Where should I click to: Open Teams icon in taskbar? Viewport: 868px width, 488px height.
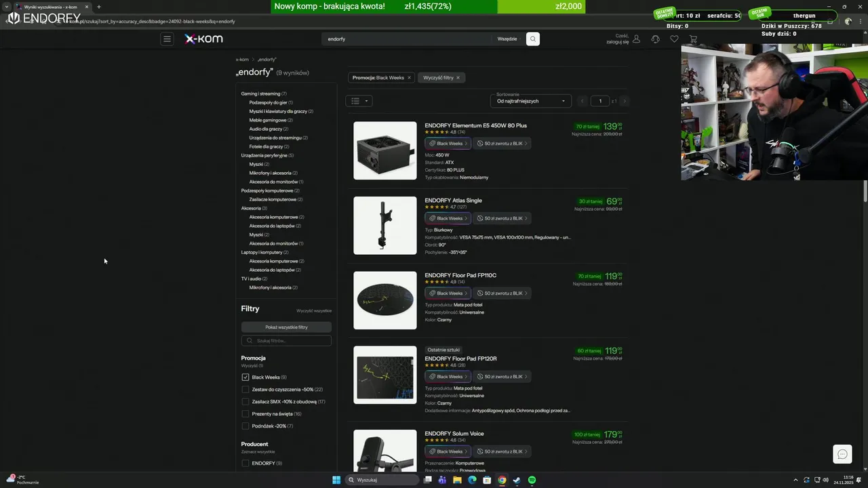[x=442, y=480]
